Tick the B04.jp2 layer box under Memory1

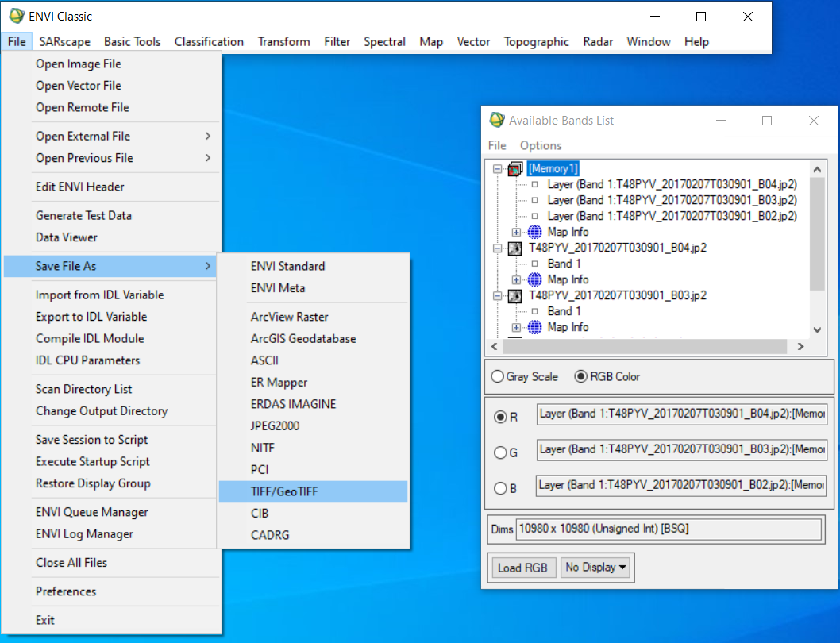[534, 184]
